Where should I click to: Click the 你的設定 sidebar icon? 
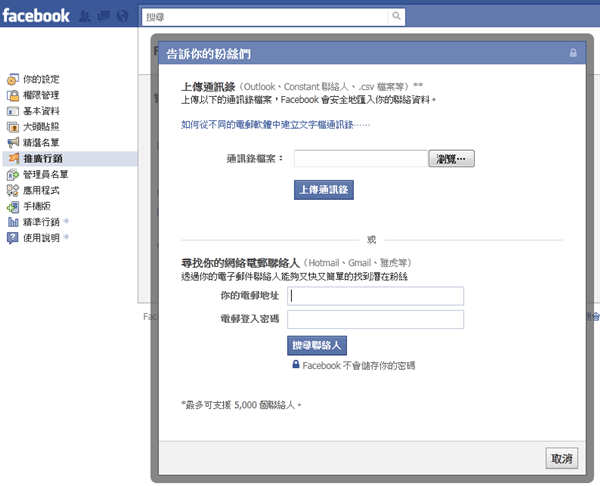[13, 79]
